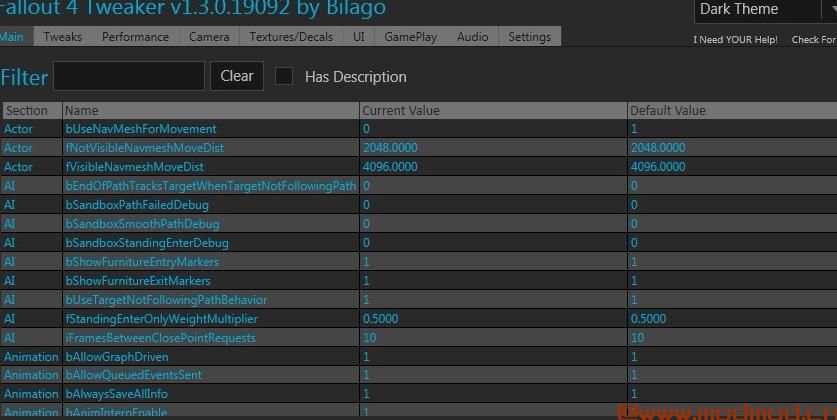Sort by the Default Value column header
Screen dimensions: 837x420
[732, 110]
